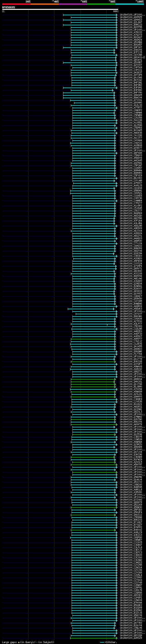The image size is (146, 644).
Task: Select hit label UniRef100_Q56CY6
Action: point(131,615)
